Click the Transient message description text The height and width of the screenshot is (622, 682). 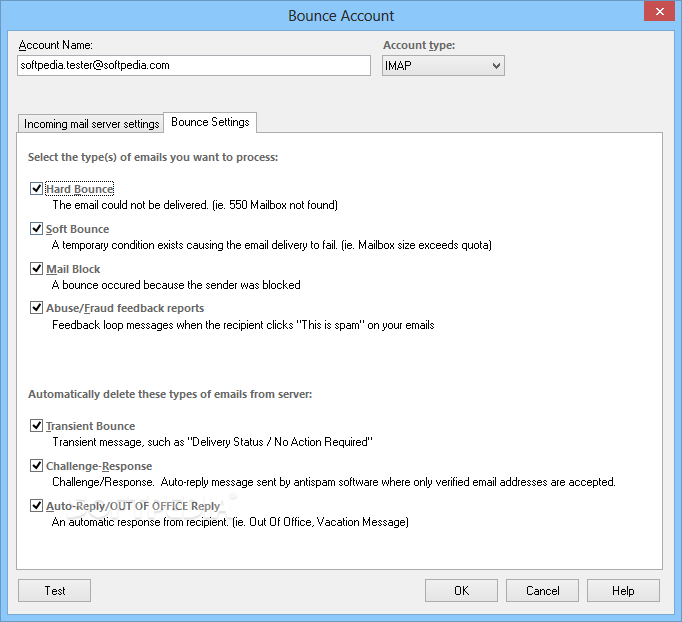pos(213,442)
